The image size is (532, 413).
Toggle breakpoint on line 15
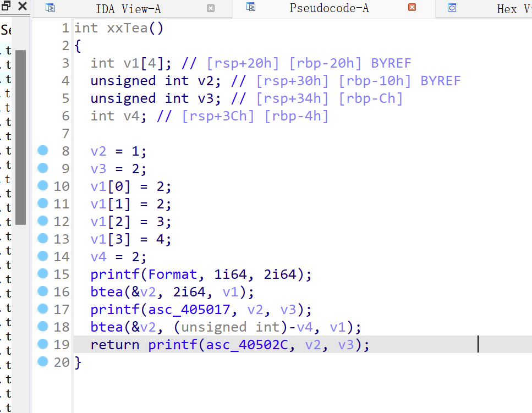tap(43, 274)
